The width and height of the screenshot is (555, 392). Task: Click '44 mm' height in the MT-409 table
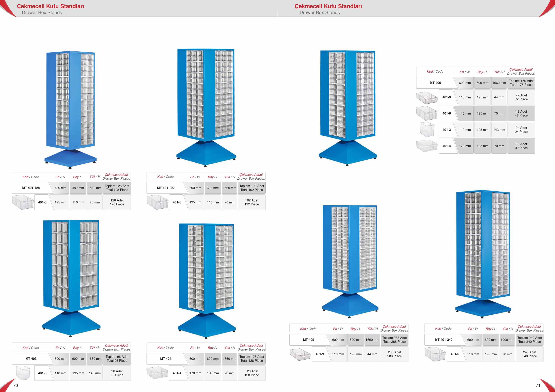point(372,354)
